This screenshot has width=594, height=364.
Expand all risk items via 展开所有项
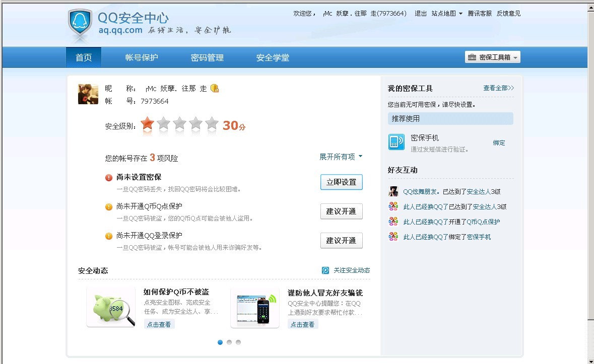(341, 157)
